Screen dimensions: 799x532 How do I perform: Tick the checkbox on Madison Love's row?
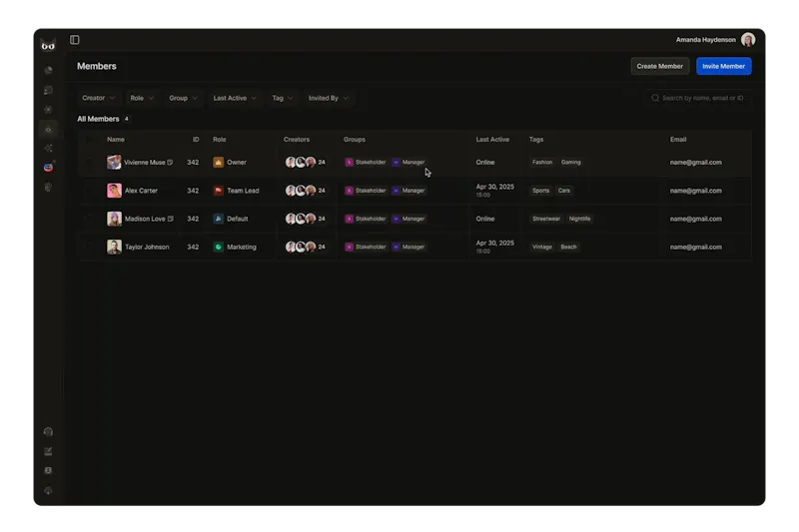(x=90, y=219)
